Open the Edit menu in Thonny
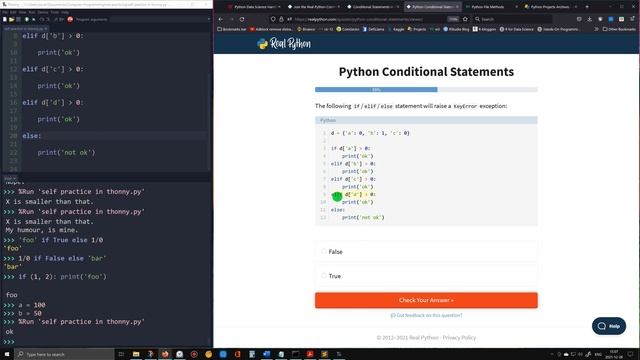This screenshot has width=640, height=360. pos(13,13)
